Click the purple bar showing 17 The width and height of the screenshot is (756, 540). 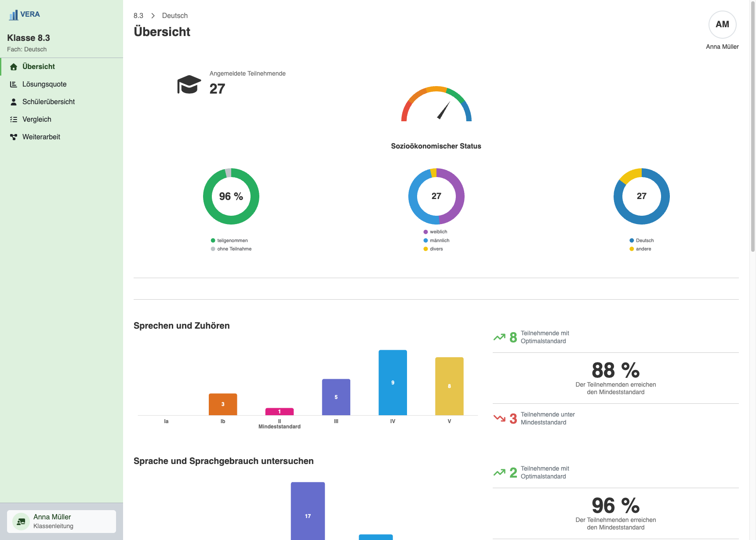[x=308, y=511]
